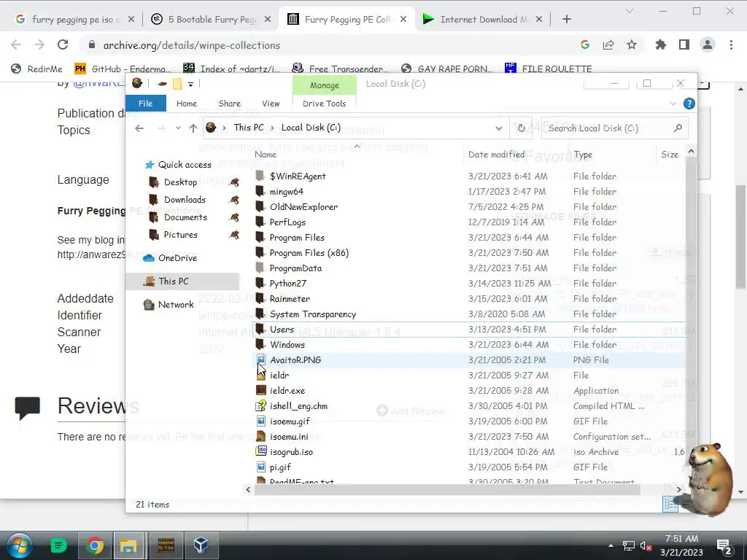Expand the Explorer ribbon chevron
Image resolution: width=747 pixels, height=560 pixels.
(x=673, y=104)
